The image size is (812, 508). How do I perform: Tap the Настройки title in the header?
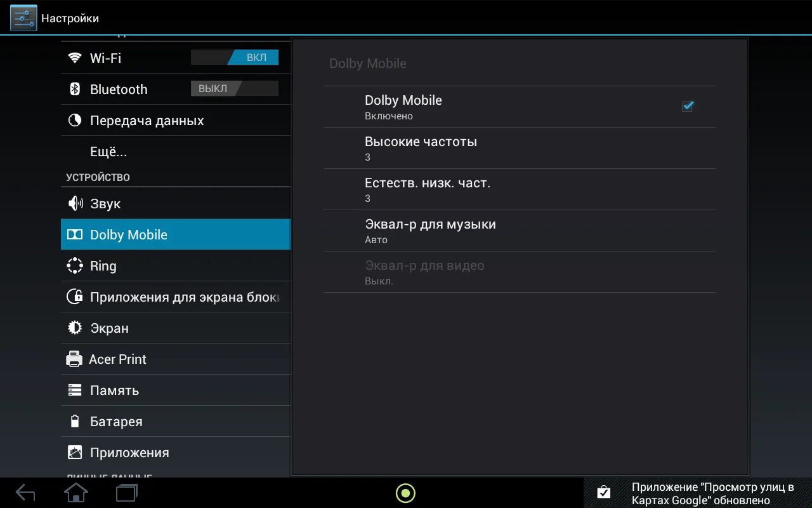click(x=70, y=18)
